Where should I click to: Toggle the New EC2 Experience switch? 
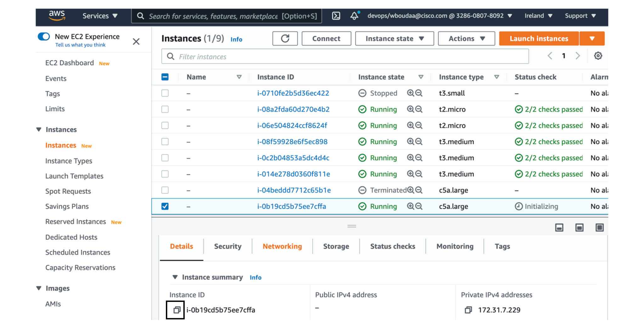tap(44, 37)
